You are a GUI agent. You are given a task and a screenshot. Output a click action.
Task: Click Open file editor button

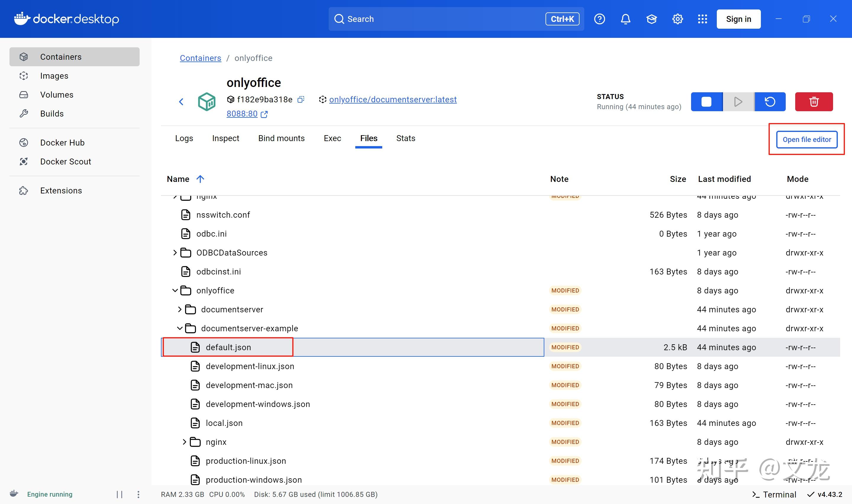click(x=806, y=140)
